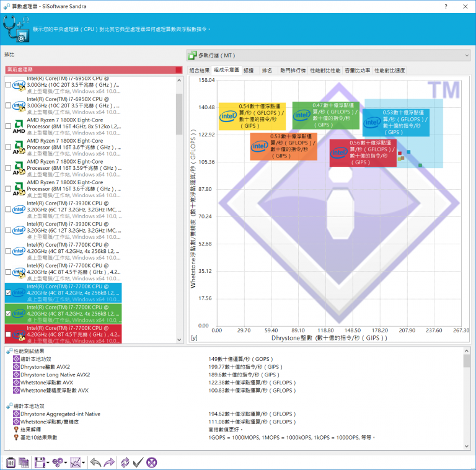The image size is (476, 470).
Task: Click the diamond icon beside Whetstone浮點數 AVX
Action: pos(16,383)
